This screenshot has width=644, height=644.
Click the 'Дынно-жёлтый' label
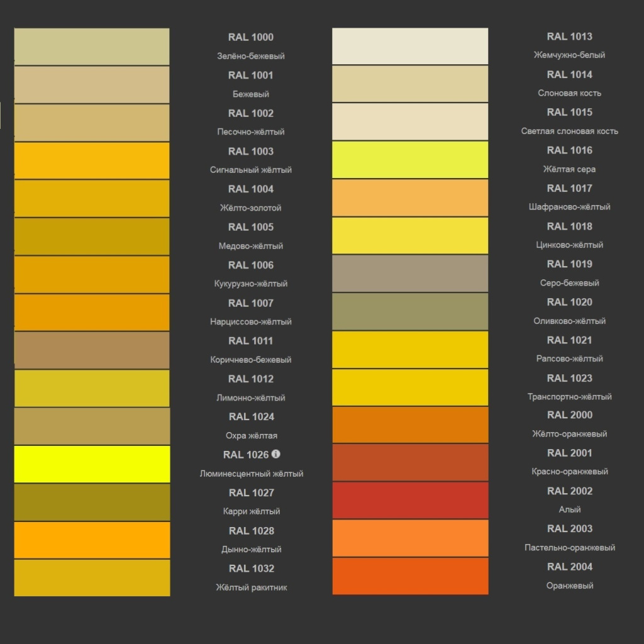252,549
